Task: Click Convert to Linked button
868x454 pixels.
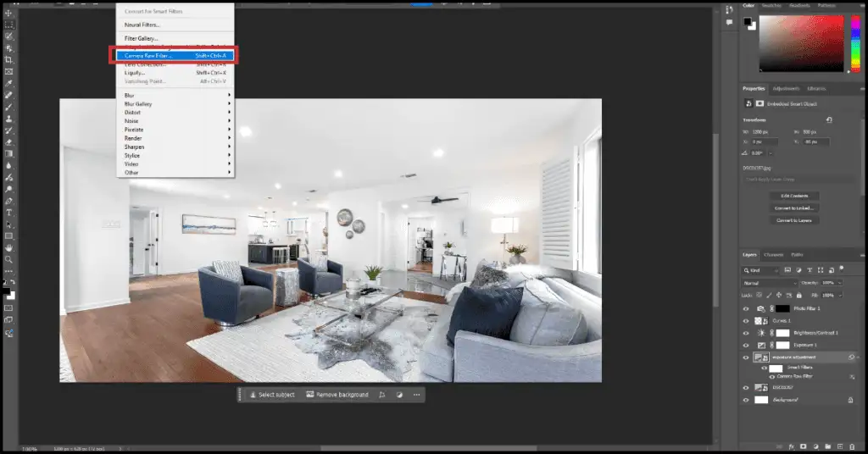Action: [794, 208]
